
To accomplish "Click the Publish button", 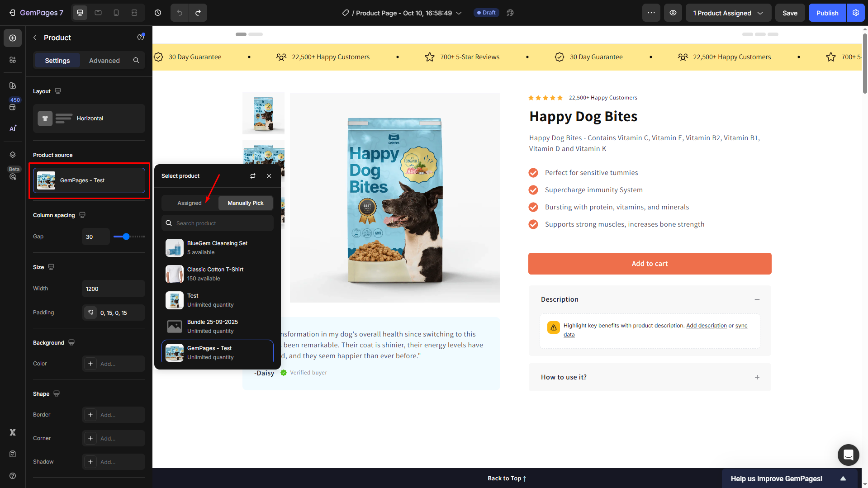I will coord(827,13).
